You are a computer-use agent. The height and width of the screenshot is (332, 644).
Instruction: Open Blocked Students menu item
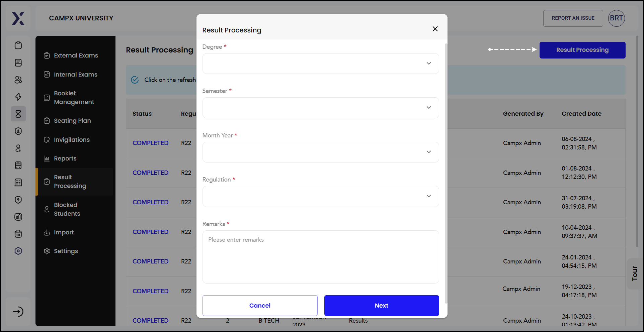pos(76,209)
